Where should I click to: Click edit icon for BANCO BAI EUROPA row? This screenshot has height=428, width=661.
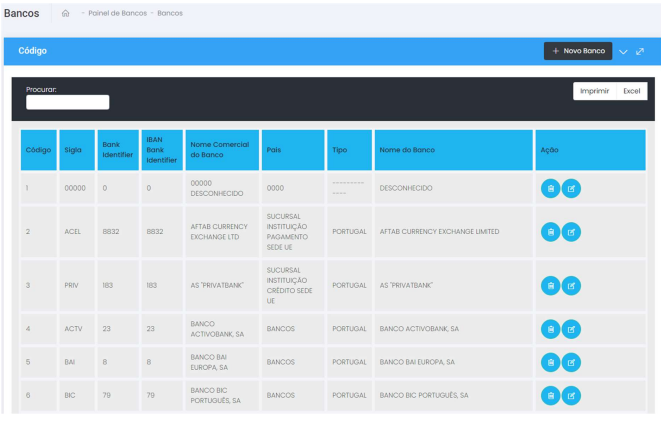571,362
